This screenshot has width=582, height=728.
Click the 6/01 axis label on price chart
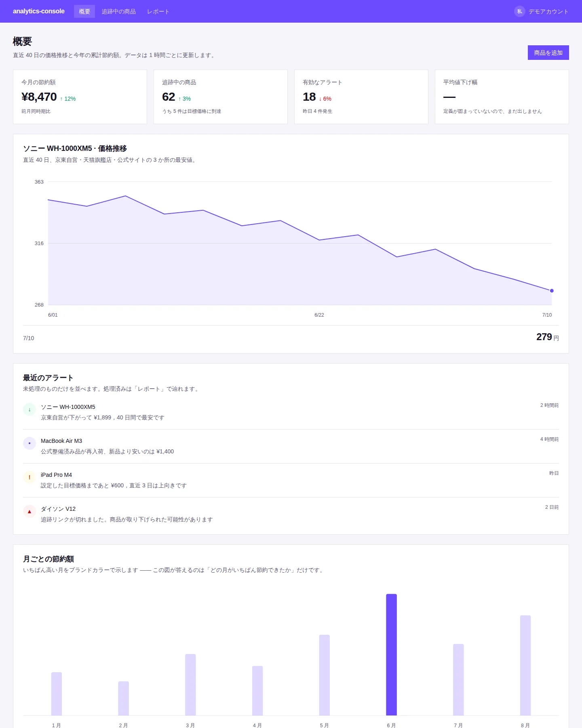pyautogui.click(x=53, y=315)
